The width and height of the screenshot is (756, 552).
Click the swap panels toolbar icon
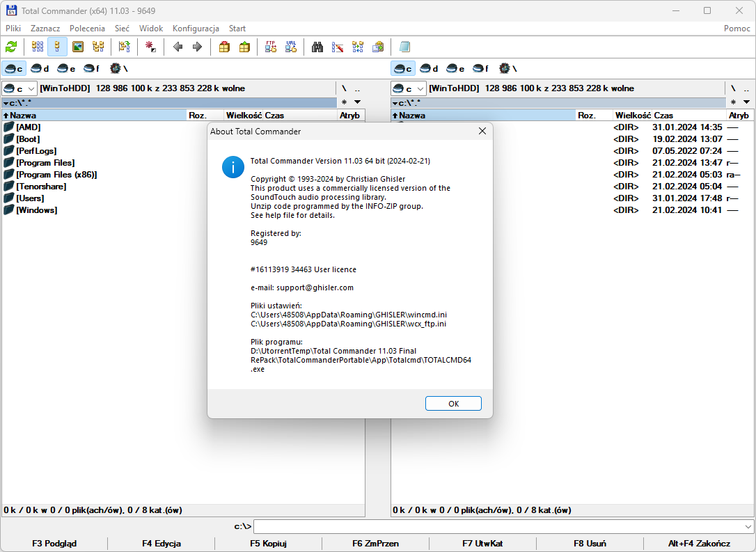click(x=125, y=47)
